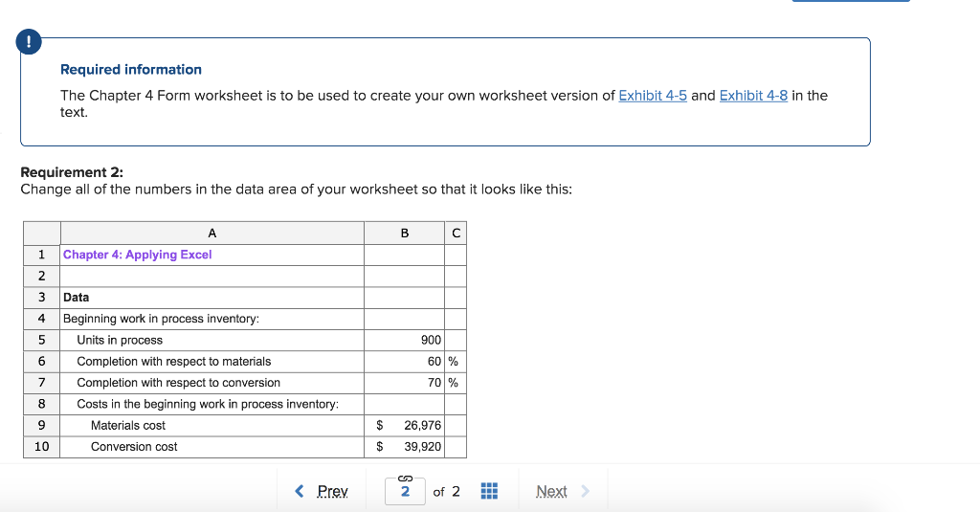Select the 'Conversion cost' cell
Viewport: 980px width, 512px height.
[212, 447]
